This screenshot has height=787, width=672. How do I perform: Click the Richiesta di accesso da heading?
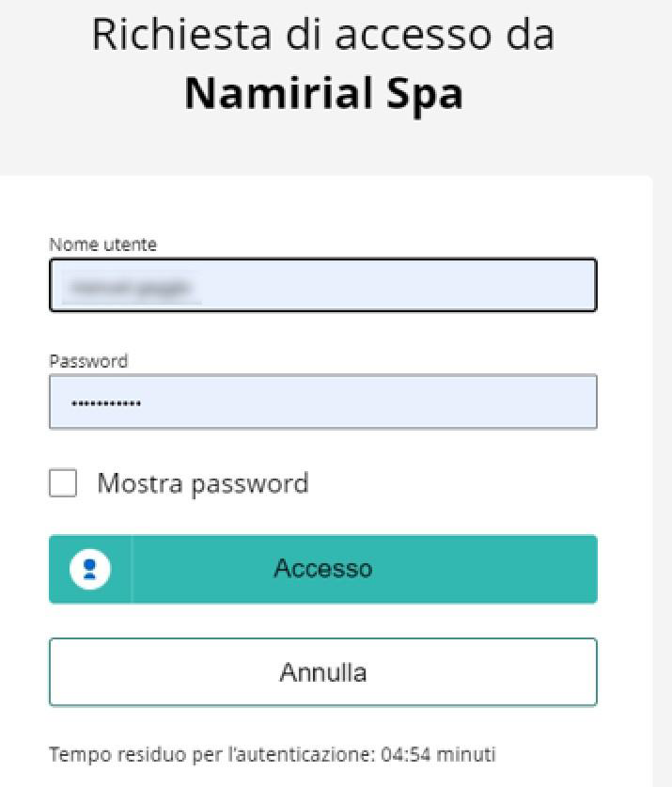[x=323, y=34]
